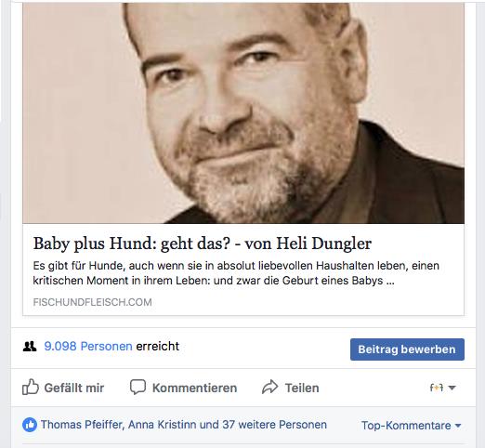Click the people reached icon
This screenshot has width=485, height=448.
click(x=30, y=347)
